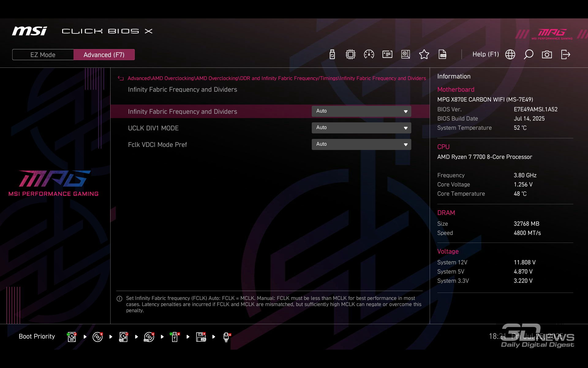Click the Core Temperature 48 °C value
Viewport: 588px width, 368px height.
520,194
